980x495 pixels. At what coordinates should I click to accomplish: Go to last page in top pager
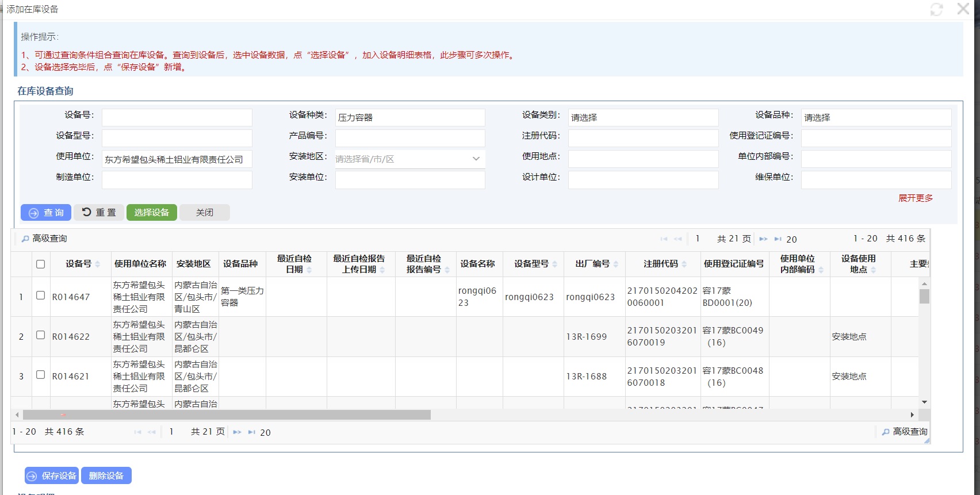coord(778,239)
